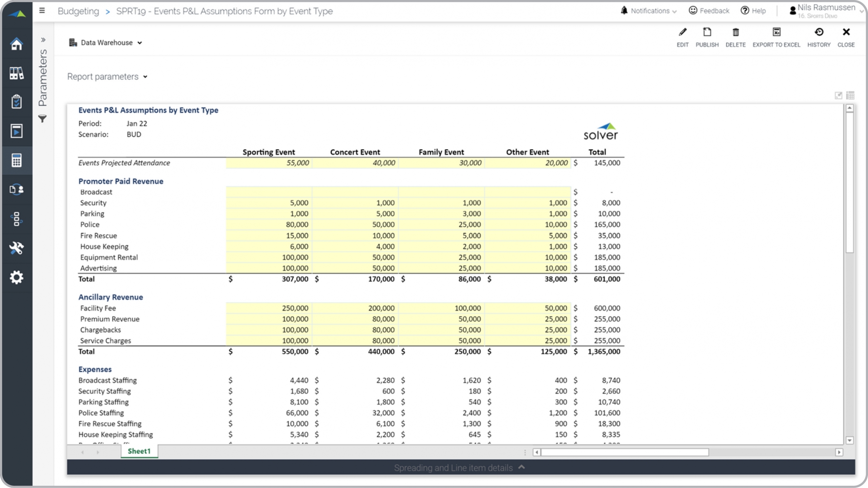868x488 pixels.
Task: Click the budgeting calculator icon in sidebar
Action: point(16,160)
